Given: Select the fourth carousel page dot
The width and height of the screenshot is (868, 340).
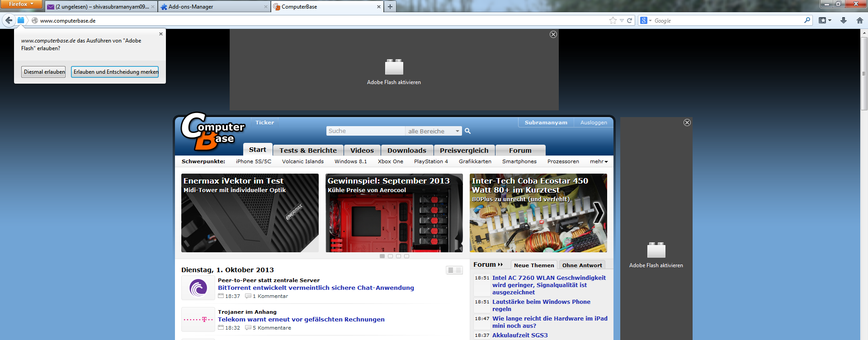Looking at the screenshot, I should click(407, 256).
